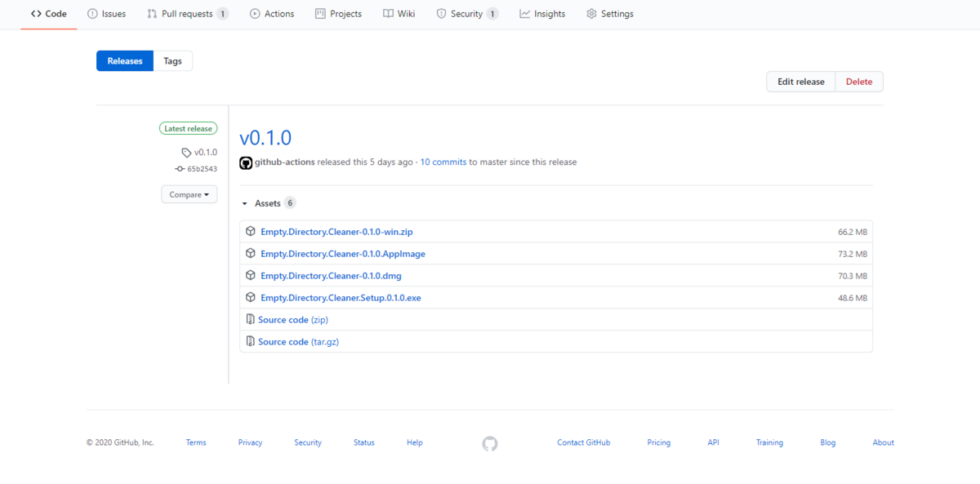This screenshot has height=484, width=980.
Task: View the 10 commits link
Action: pos(443,162)
